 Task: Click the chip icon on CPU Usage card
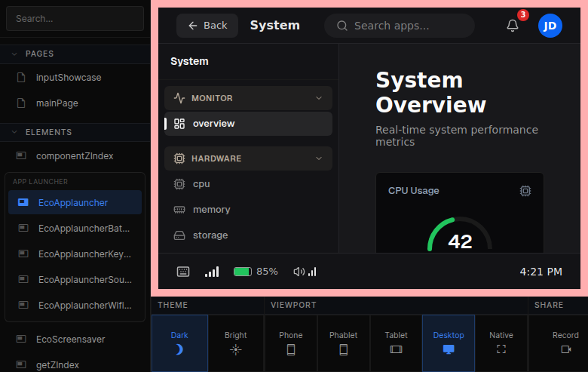(x=525, y=191)
